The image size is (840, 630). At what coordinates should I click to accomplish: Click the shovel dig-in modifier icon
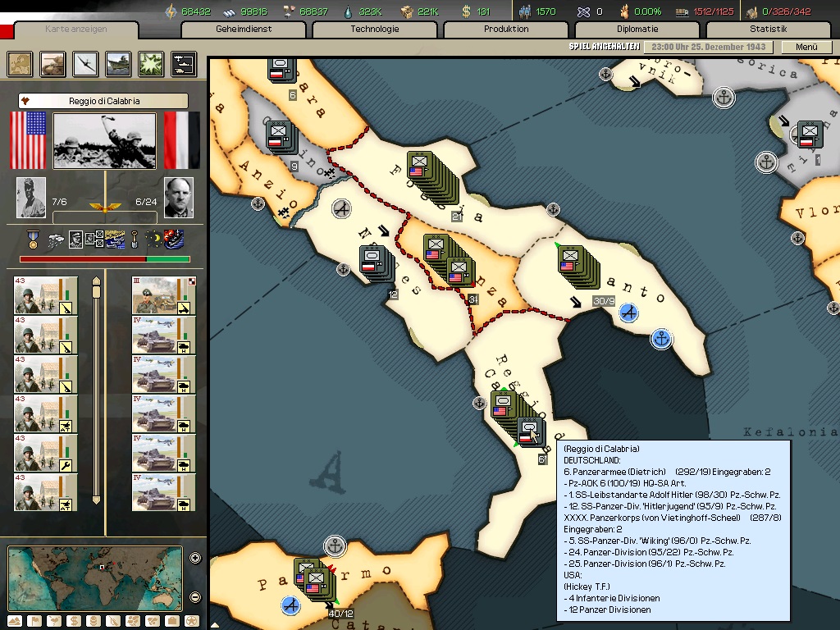135,240
